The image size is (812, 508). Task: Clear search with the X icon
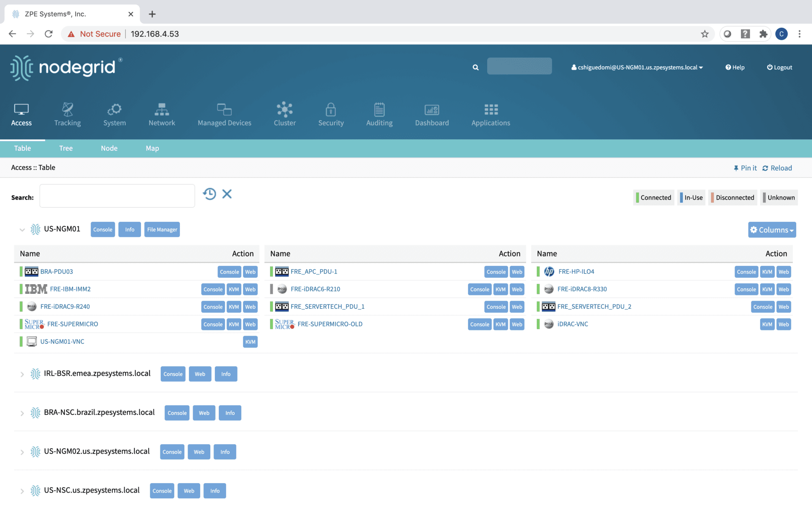[227, 194]
